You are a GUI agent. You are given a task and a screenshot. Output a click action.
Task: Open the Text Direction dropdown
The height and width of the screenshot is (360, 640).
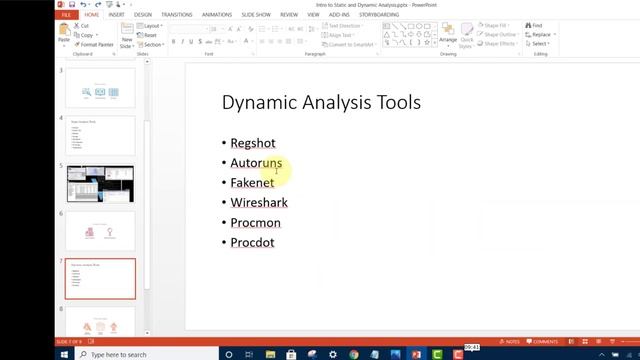(x=342, y=26)
